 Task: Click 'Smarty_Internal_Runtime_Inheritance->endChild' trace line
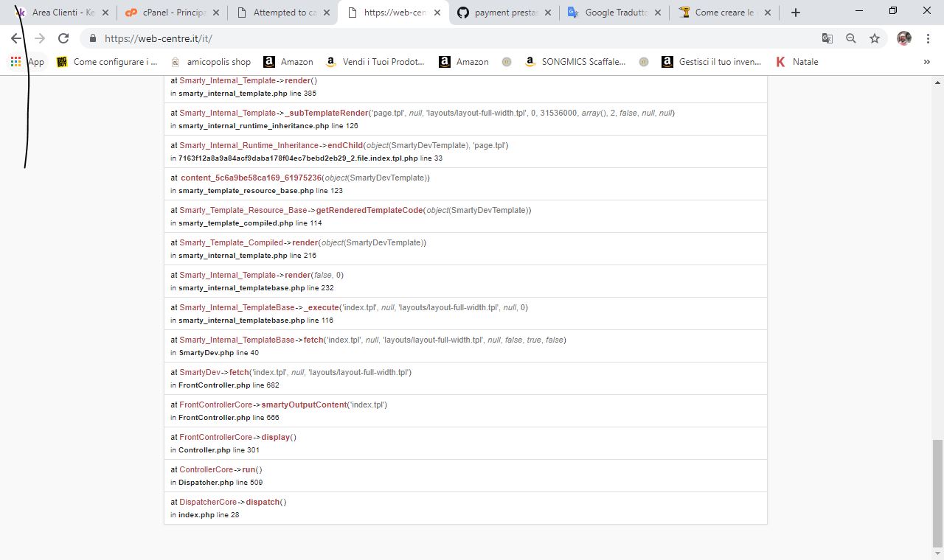(x=339, y=145)
